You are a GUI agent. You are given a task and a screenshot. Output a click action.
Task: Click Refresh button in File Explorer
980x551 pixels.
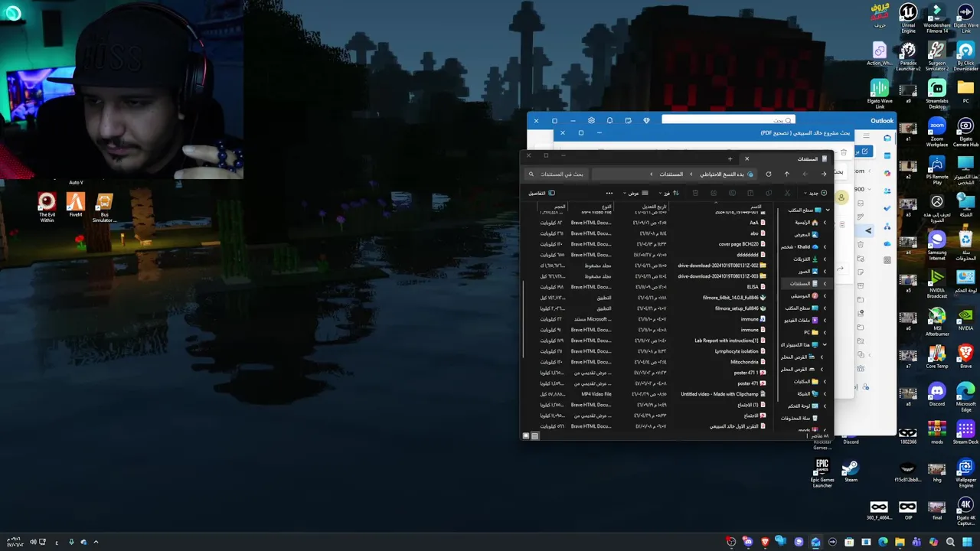point(769,174)
